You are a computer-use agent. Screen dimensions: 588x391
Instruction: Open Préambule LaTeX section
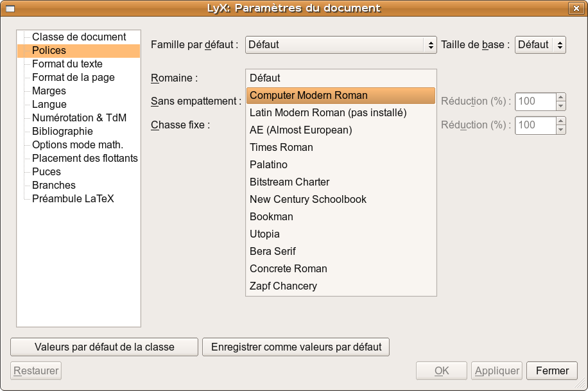(x=73, y=199)
